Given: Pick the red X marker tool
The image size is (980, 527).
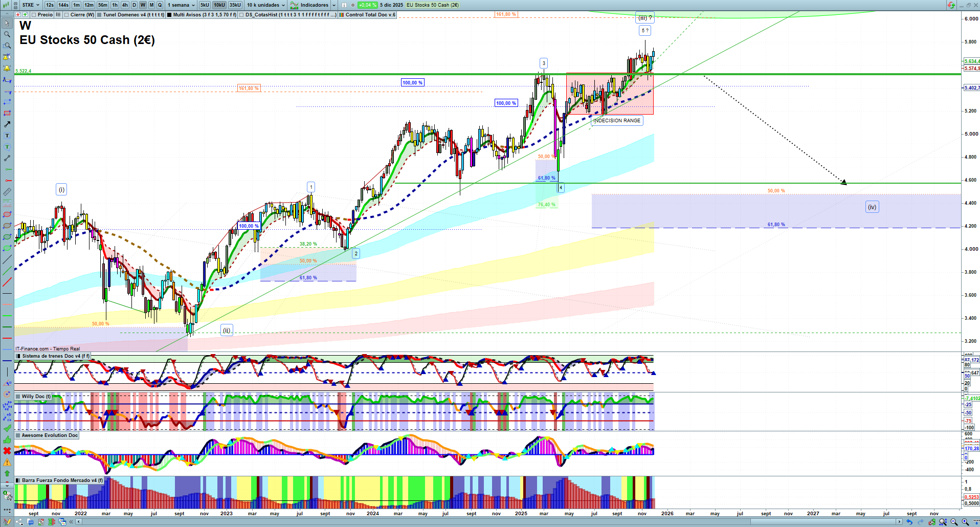Looking at the screenshot, I should [x=7, y=451].
